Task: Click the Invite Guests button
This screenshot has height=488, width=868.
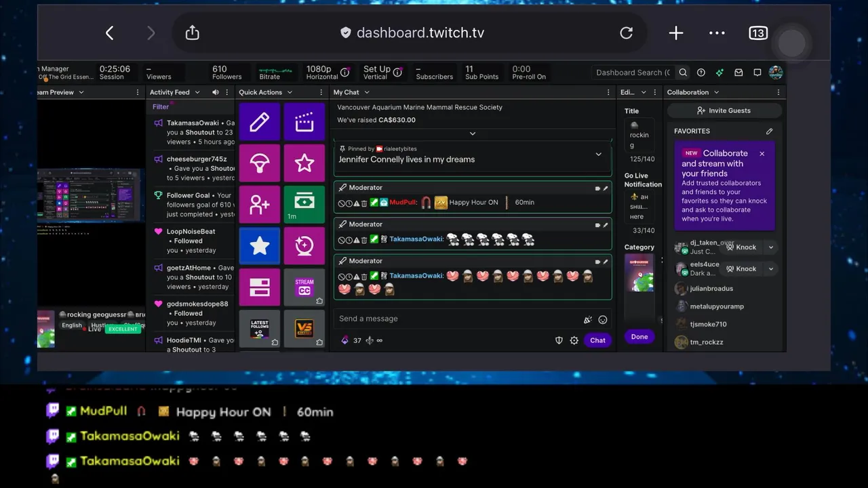Action: pos(724,110)
